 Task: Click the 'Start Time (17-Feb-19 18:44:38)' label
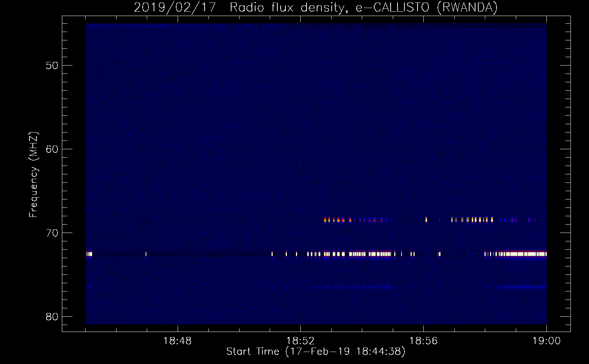pyautogui.click(x=316, y=352)
